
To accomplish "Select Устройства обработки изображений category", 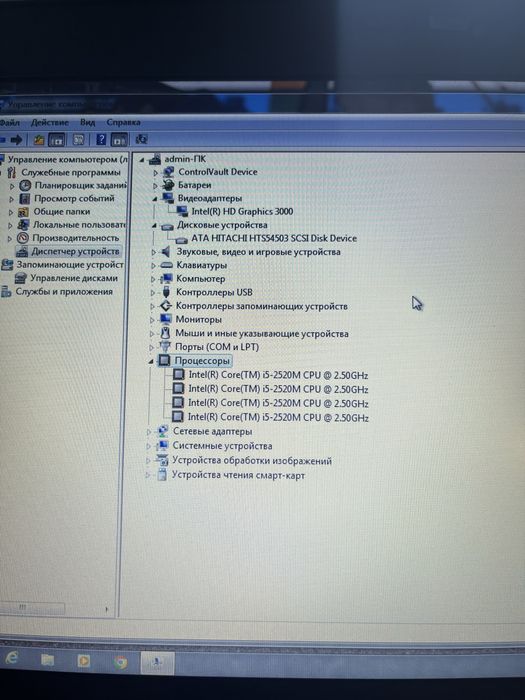I will [252, 461].
